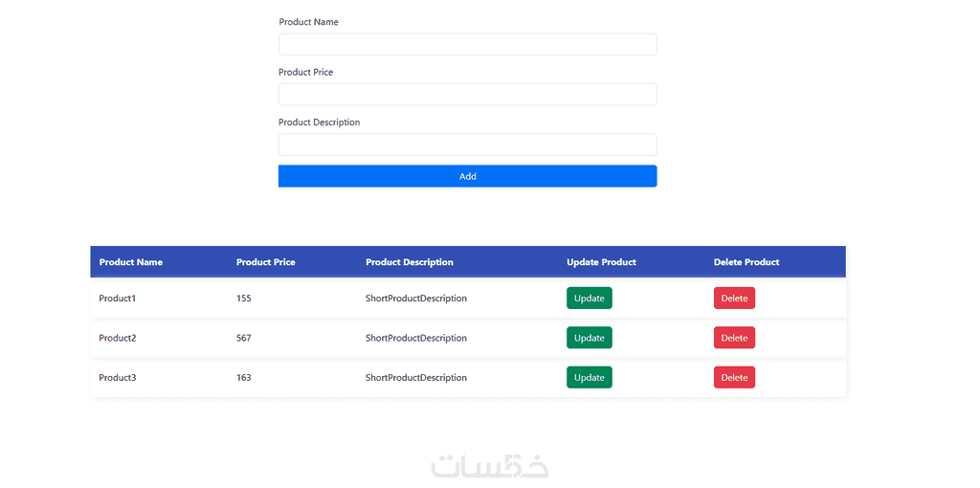Click the Product Description form label

320,122
